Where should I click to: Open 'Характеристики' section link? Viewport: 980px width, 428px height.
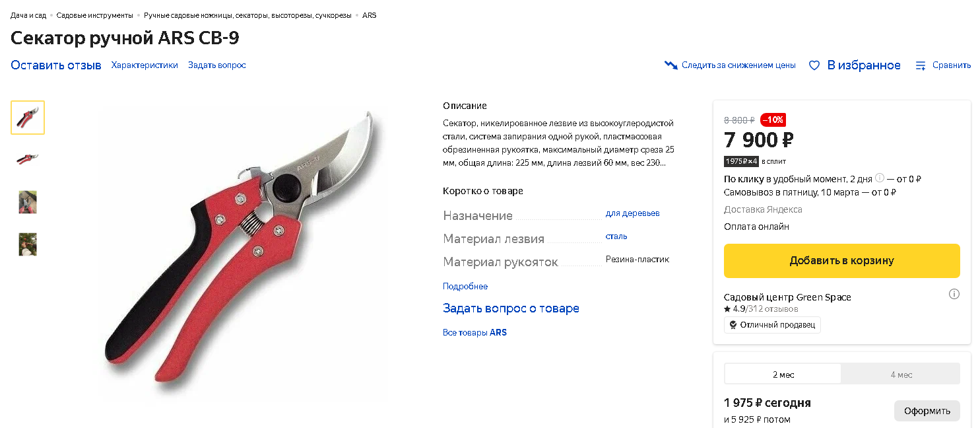click(x=145, y=65)
